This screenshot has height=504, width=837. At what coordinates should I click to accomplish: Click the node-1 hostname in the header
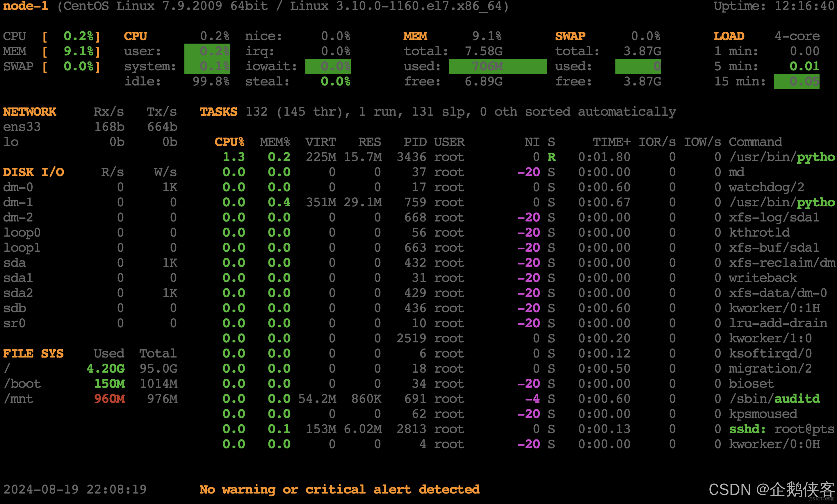(26, 6)
